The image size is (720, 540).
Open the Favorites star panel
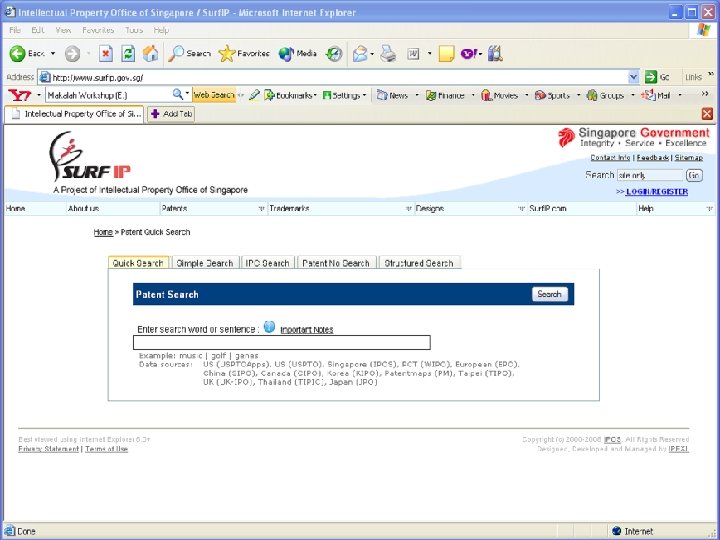tap(244, 54)
